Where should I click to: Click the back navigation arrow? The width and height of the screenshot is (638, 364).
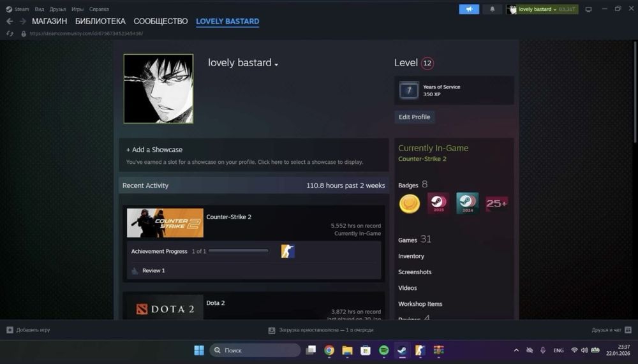(x=10, y=21)
